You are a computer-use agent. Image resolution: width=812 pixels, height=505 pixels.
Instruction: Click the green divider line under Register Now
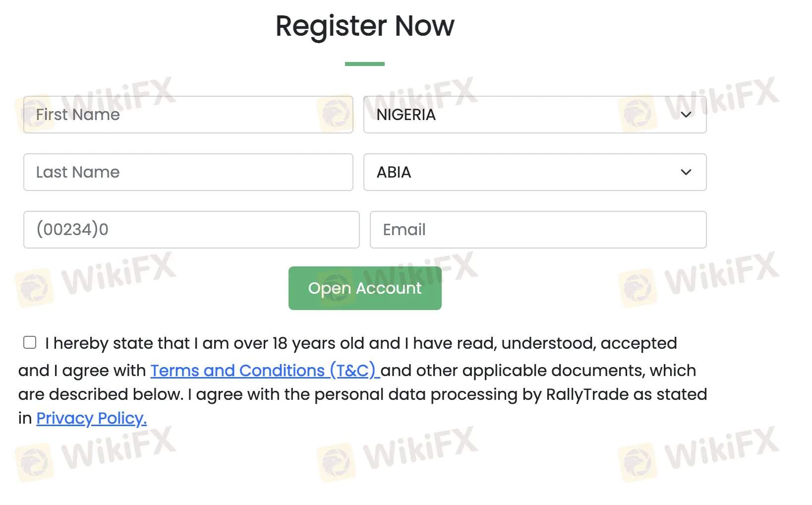(x=365, y=64)
